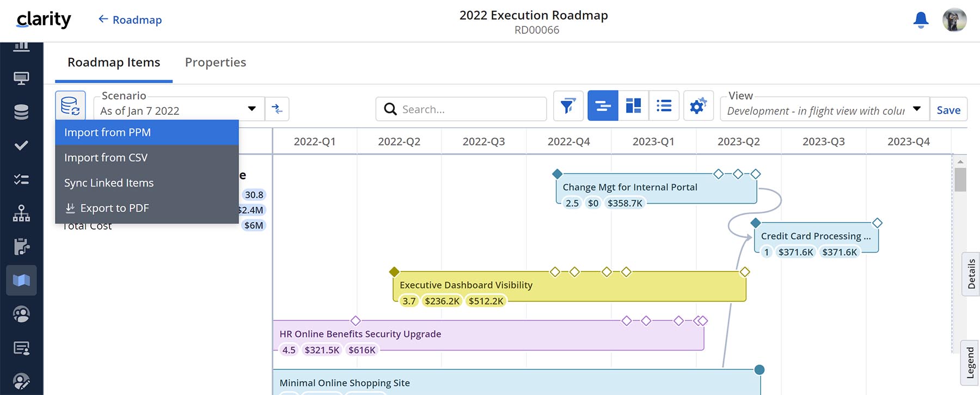Select the Change Mgt for Internal Portal bar
The width and height of the screenshot is (980, 395).
point(656,189)
